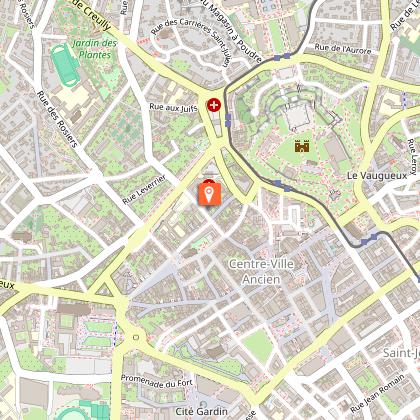
Task: Click the Rue Jean Romain street label
Action: click(378, 394)
